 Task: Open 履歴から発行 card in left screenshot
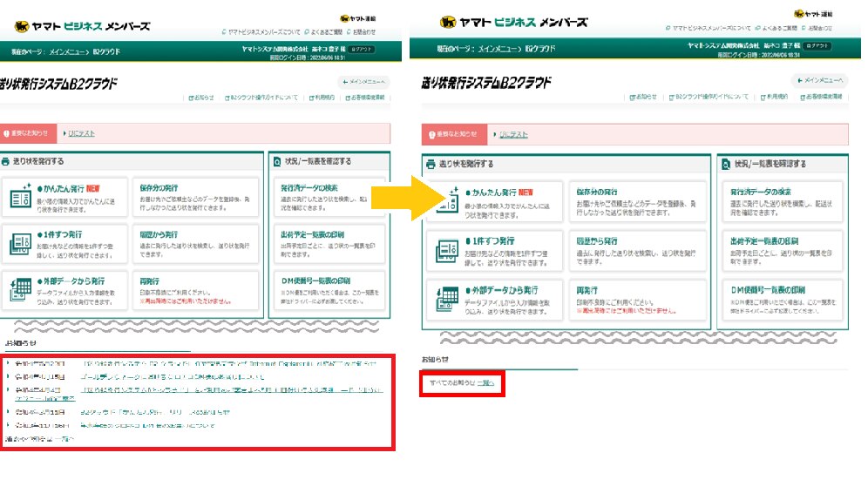pyautogui.click(x=195, y=244)
